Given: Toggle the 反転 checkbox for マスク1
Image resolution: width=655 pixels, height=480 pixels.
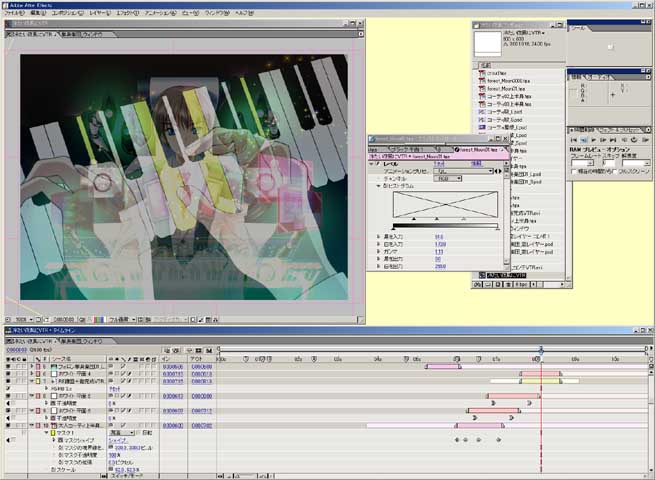Looking at the screenshot, I should coord(139,433).
